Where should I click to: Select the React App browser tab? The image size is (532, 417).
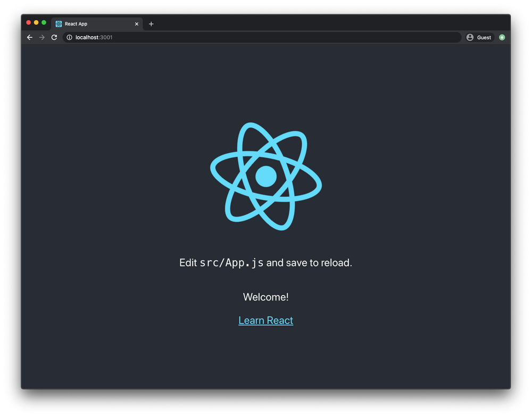pyautogui.click(x=90, y=23)
